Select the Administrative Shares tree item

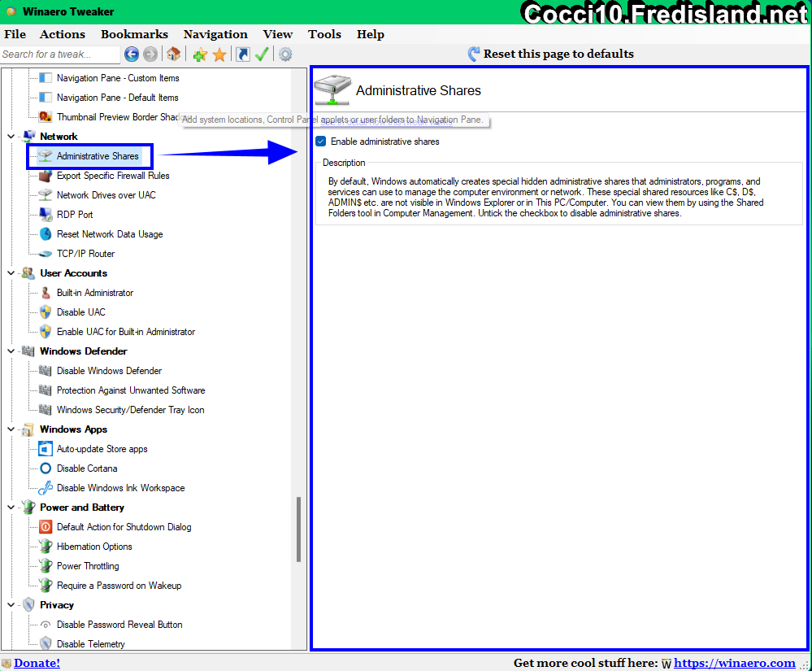[x=98, y=156]
